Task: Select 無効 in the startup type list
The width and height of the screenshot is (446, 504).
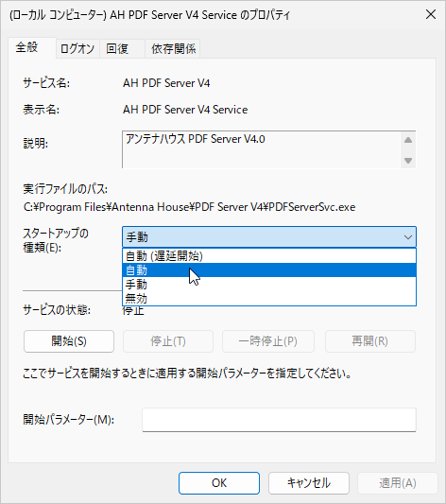Action: 269,298
